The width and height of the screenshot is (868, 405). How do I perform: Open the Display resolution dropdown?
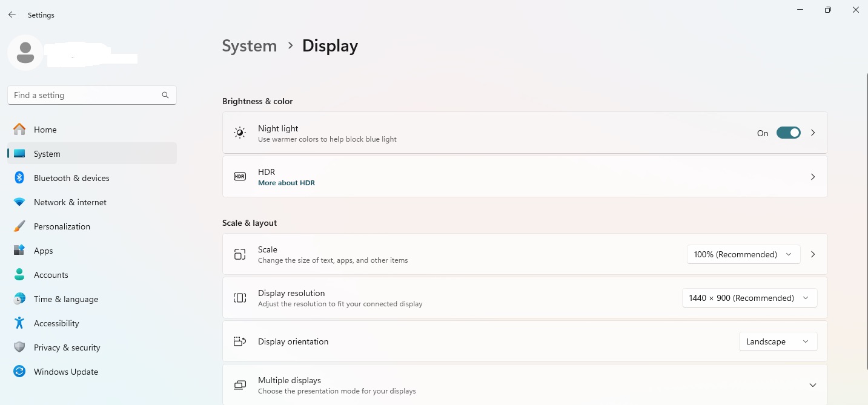pos(749,298)
